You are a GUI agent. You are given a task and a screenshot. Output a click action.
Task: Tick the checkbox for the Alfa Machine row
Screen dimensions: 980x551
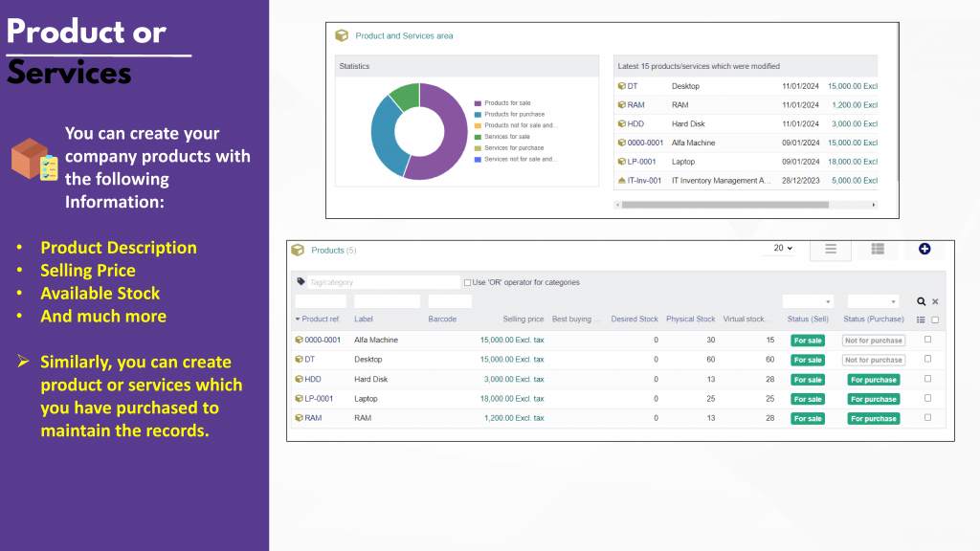click(x=927, y=340)
